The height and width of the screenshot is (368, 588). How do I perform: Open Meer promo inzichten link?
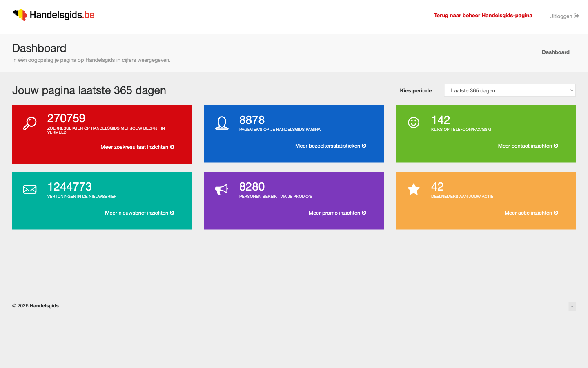pyautogui.click(x=337, y=213)
